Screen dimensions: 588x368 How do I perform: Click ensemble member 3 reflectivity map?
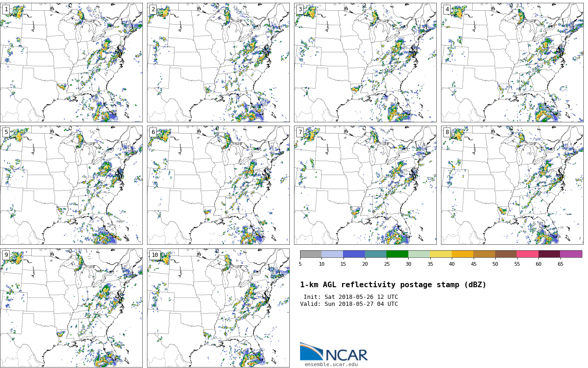[365, 63]
